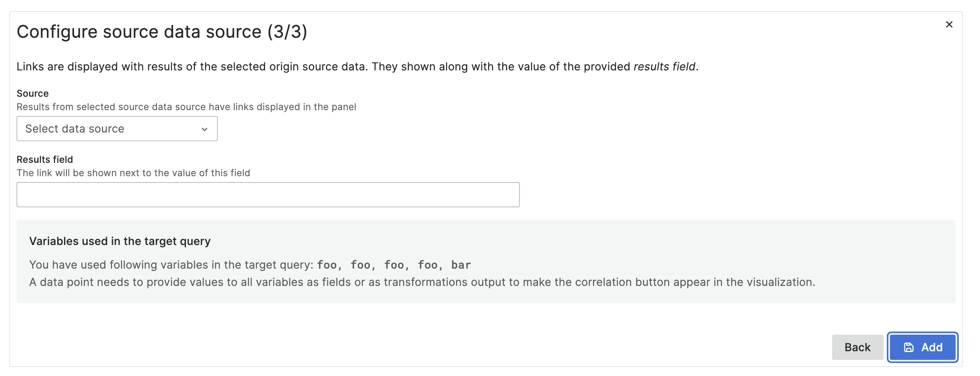980x376 pixels.
Task: Click the second foo variable
Action: [360, 265]
